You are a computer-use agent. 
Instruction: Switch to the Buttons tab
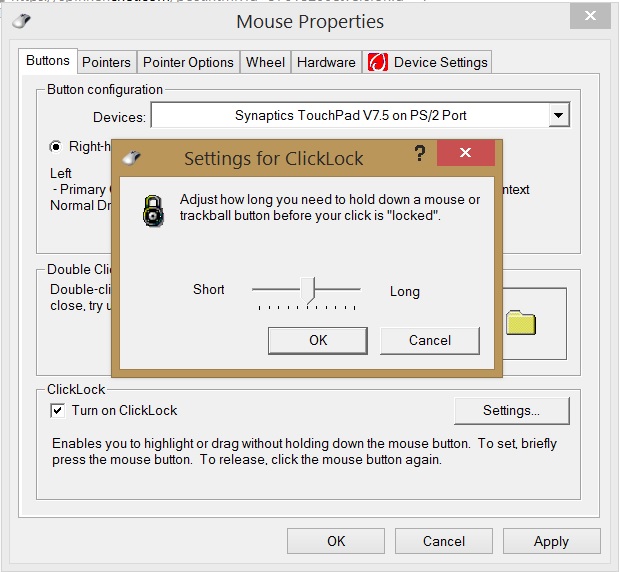[48, 61]
